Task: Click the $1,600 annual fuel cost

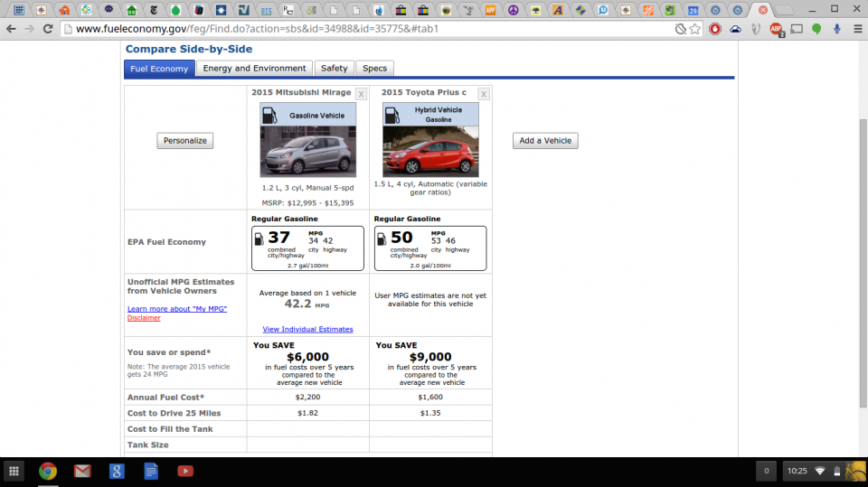Action: 430,397
